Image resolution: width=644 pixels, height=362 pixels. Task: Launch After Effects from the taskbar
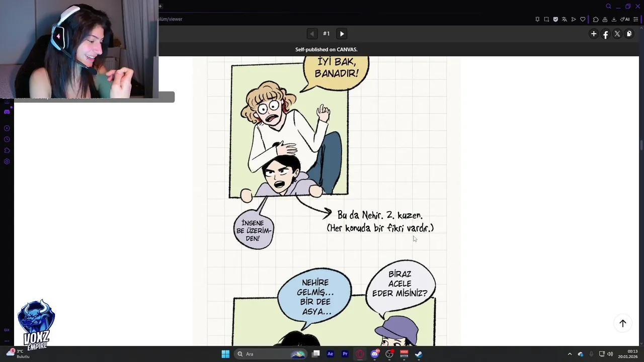click(330, 354)
